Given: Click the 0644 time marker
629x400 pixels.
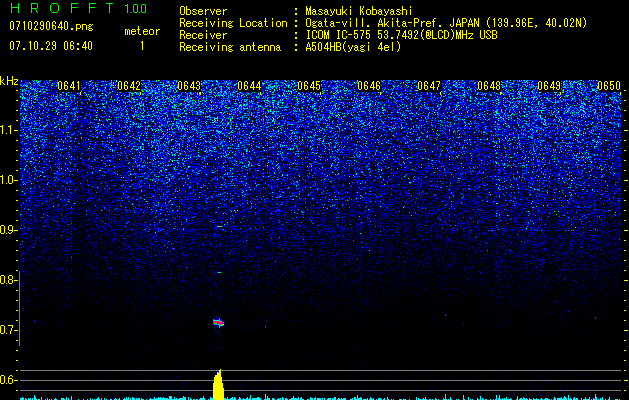Looking at the screenshot, I should click(x=249, y=86).
